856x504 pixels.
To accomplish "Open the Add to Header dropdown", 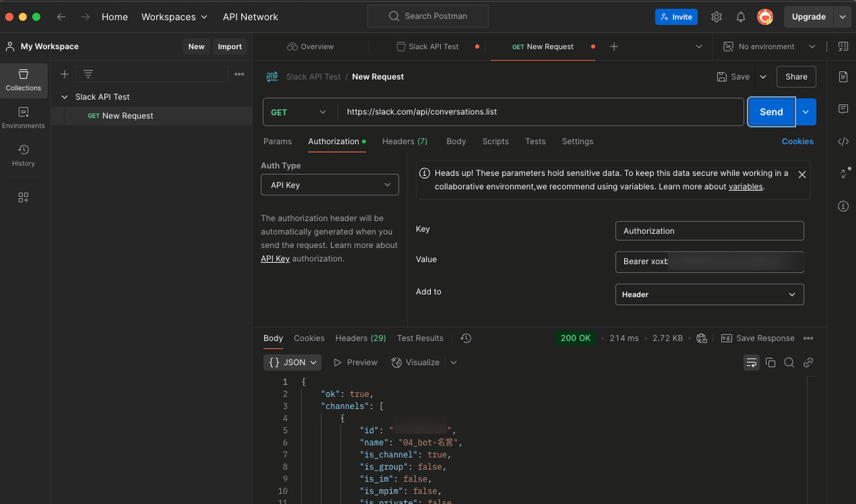I will pos(709,294).
